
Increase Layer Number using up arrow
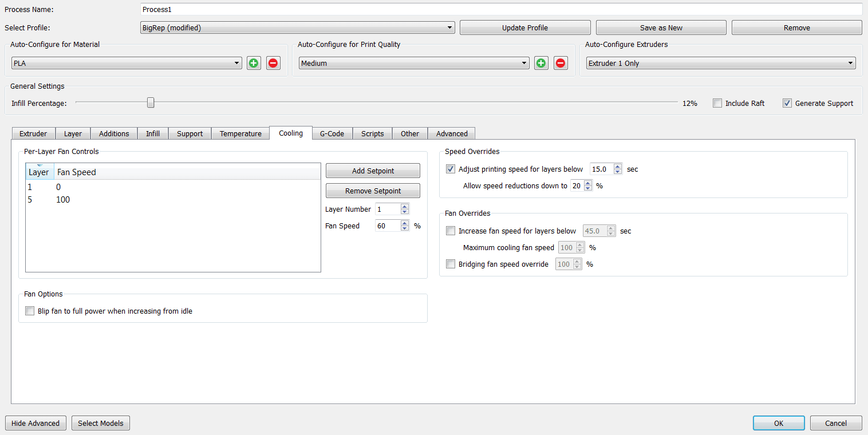(x=405, y=207)
